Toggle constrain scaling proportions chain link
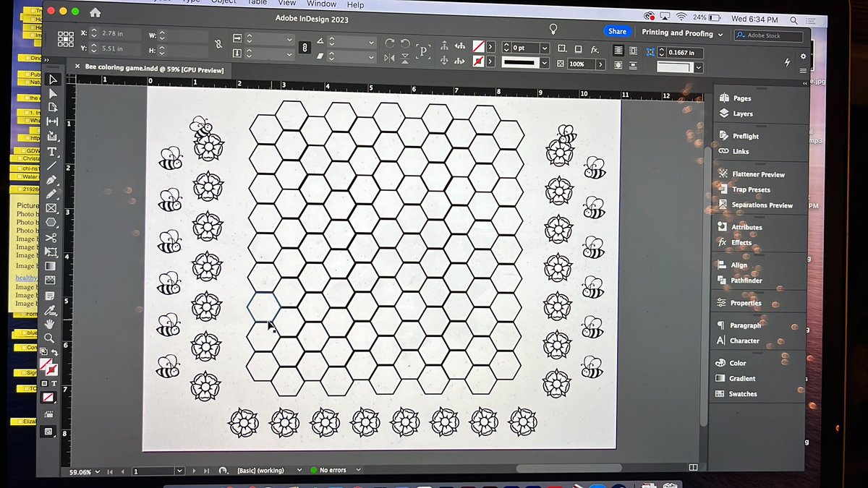This screenshot has height=488, width=868. coord(305,48)
